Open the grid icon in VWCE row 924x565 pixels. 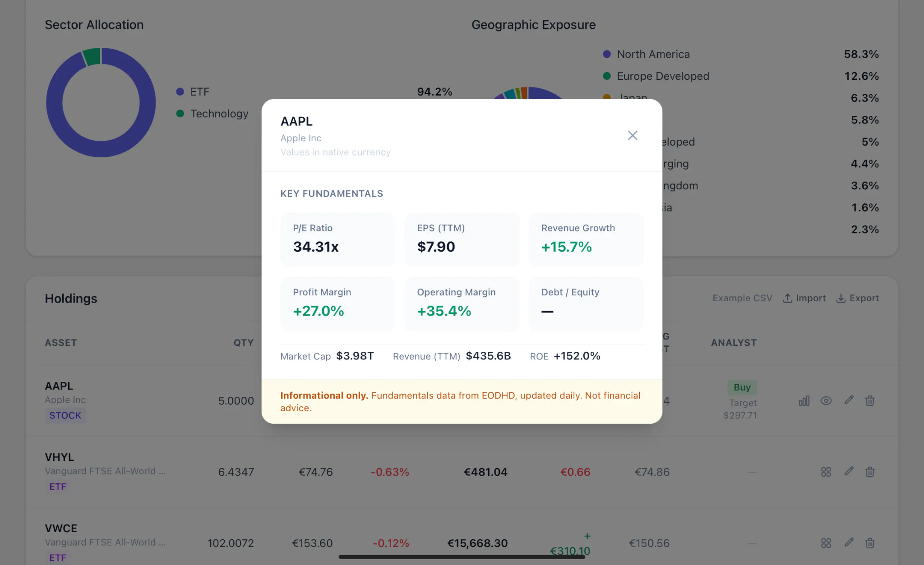pyautogui.click(x=826, y=543)
